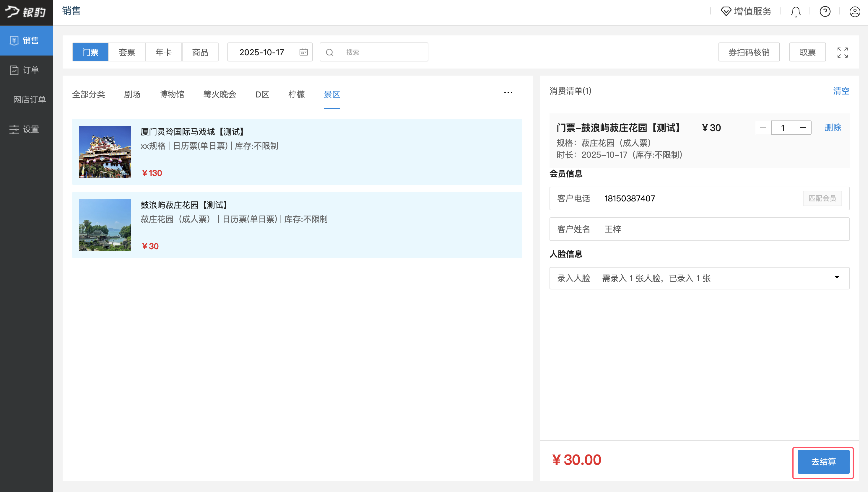Select the 厦门灵玲国际马戏城 ticket thumbnail
The width and height of the screenshot is (868, 492).
click(105, 152)
